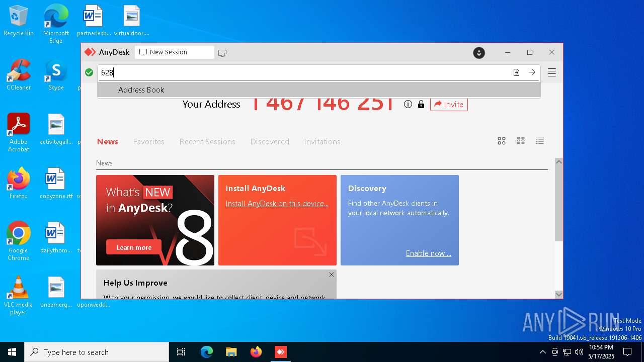Click the dark download indicator icon in title bar
This screenshot has height=362, width=644.
point(479,53)
